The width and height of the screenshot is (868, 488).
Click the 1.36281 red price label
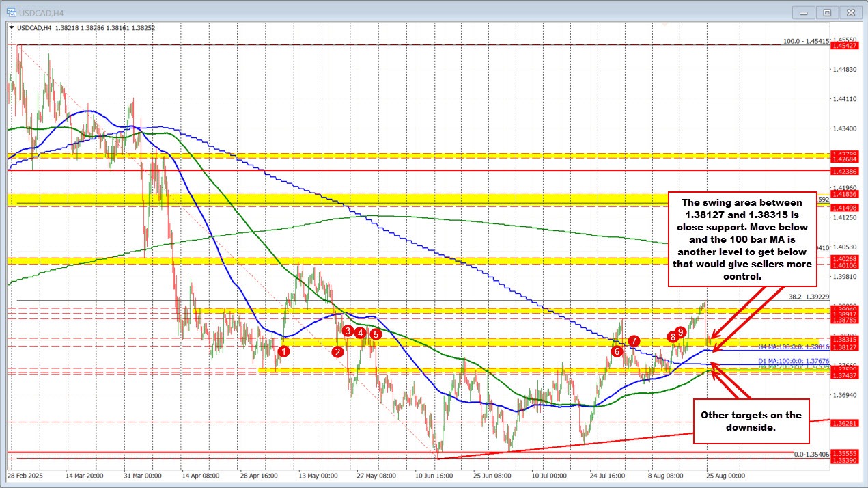pos(845,423)
